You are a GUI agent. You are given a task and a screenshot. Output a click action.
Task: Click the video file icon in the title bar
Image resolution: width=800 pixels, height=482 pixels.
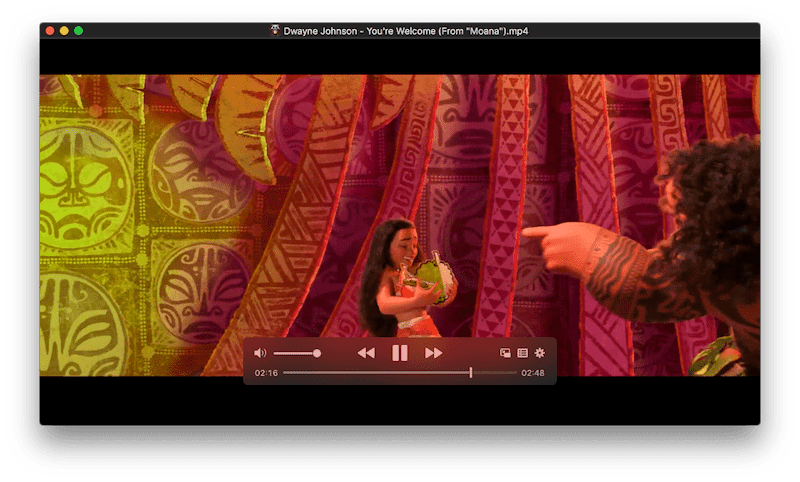274,31
